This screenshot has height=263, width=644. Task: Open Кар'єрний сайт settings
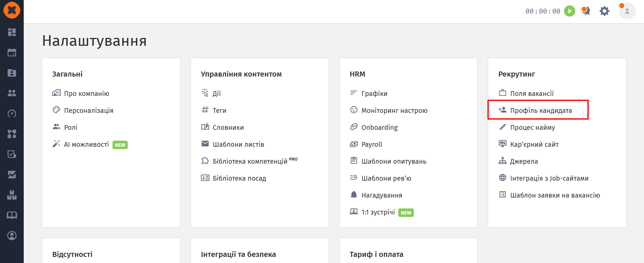click(528, 144)
